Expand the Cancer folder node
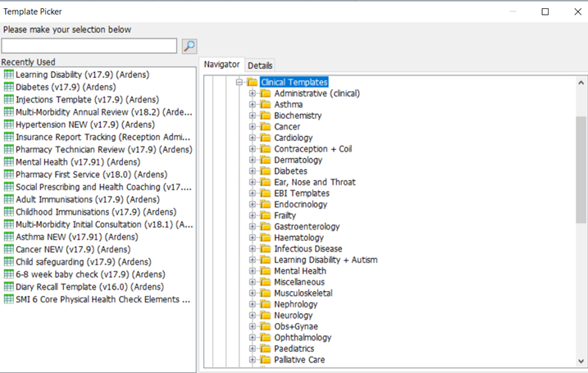This screenshot has height=373, width=588. pos(253,127)
